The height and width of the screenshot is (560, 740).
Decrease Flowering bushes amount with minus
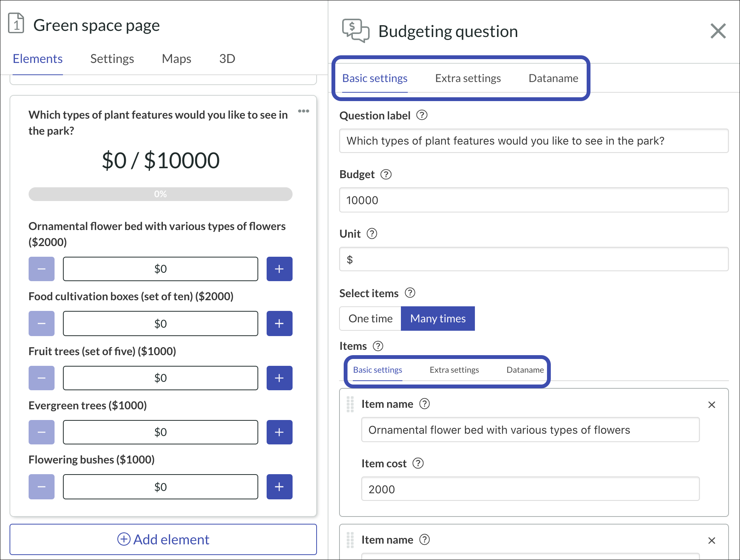coord(42,487)
